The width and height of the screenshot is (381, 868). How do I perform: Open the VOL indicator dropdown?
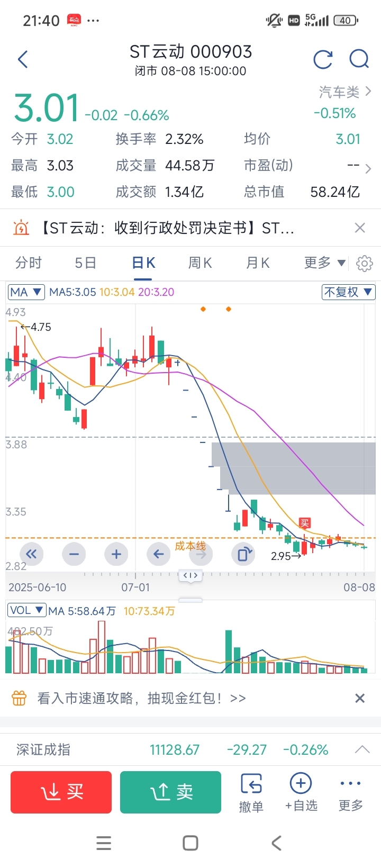pos(26,610)
